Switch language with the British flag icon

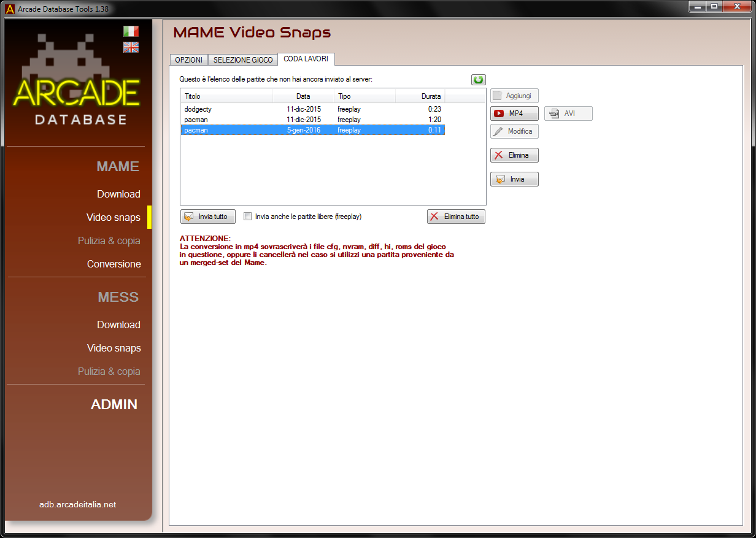[131, 47]
